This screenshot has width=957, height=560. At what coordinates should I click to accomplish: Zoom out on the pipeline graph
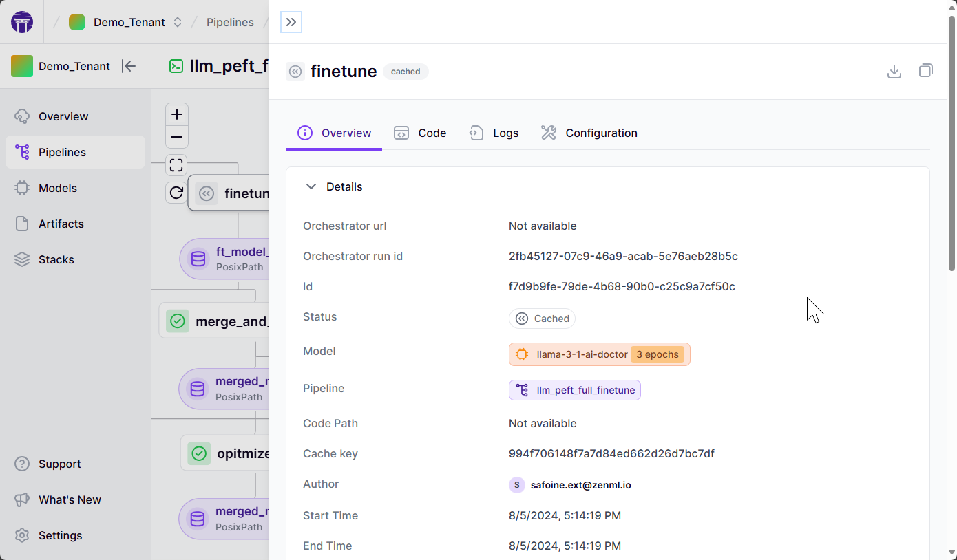(177, 137)
